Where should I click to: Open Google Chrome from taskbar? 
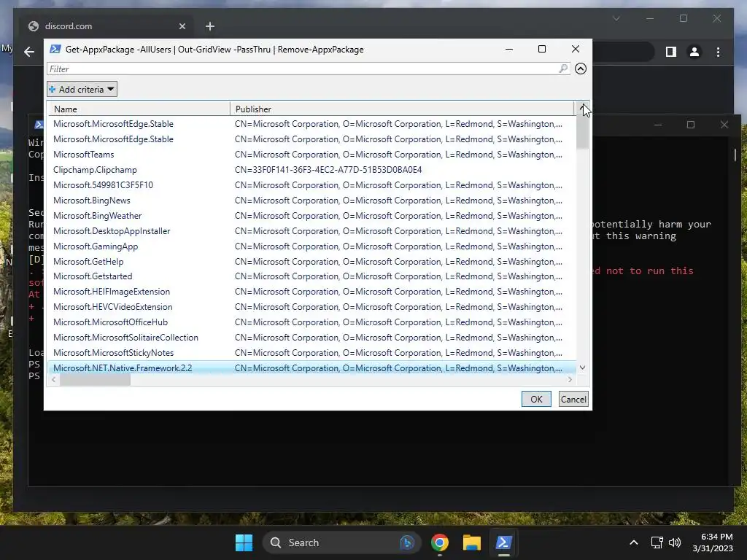[439, 542]
